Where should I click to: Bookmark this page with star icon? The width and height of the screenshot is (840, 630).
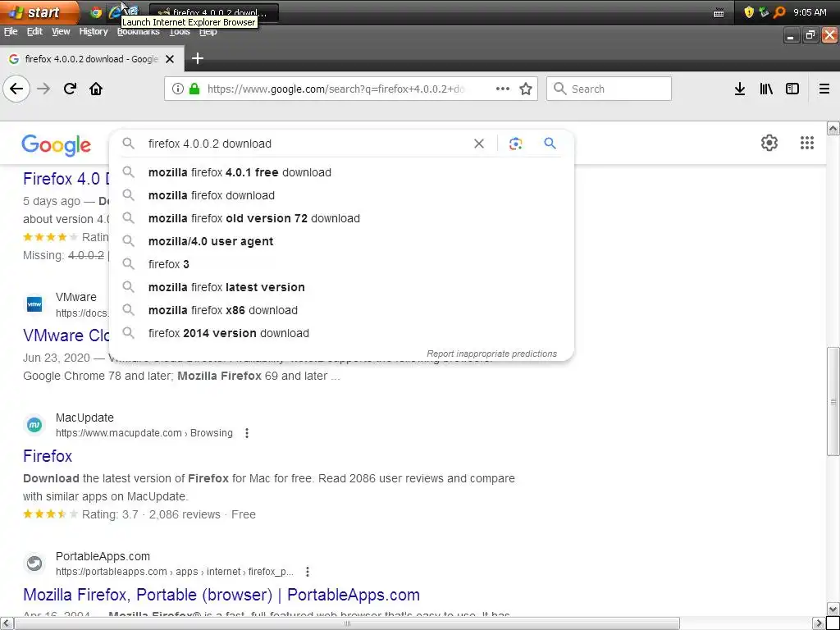[x=526, y=89]
